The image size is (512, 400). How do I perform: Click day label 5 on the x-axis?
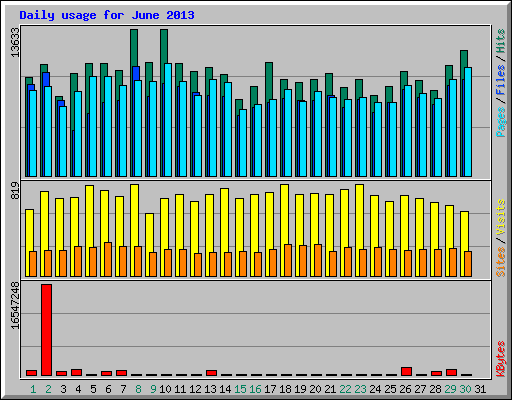click(93, 389)
